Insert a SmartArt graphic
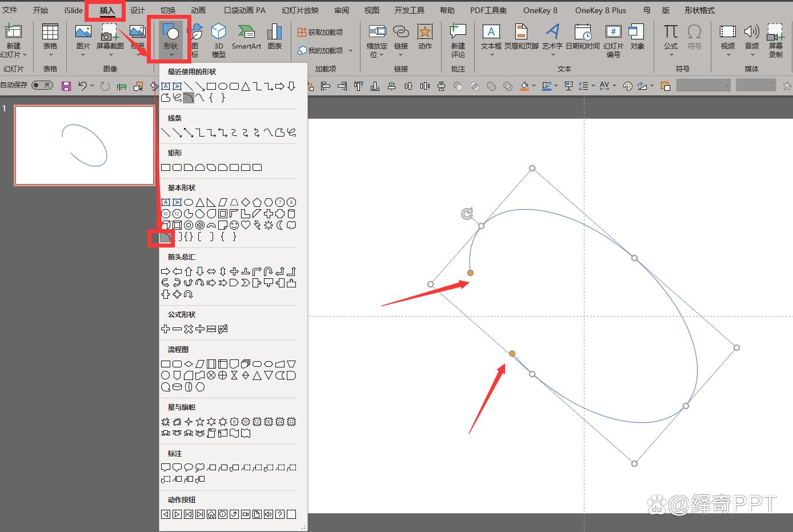793x532 pixels. (x=246, y=38)
